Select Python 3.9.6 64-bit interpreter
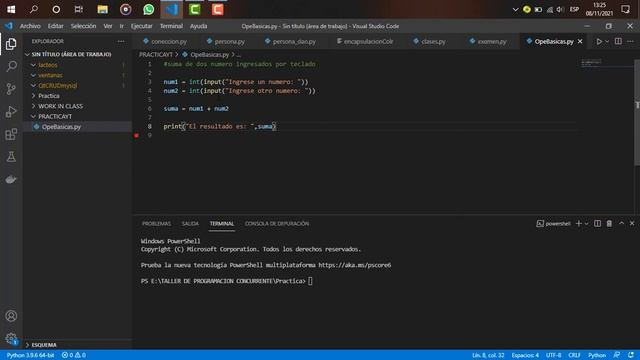Viewport: 640px width, 360px height. 30,355
